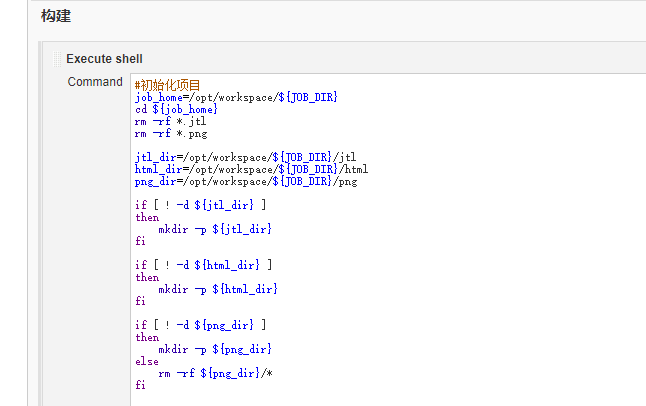This screenshot has height=406, width=646.
Task: Click the png_dir assignment line
Action: point(245,181)
